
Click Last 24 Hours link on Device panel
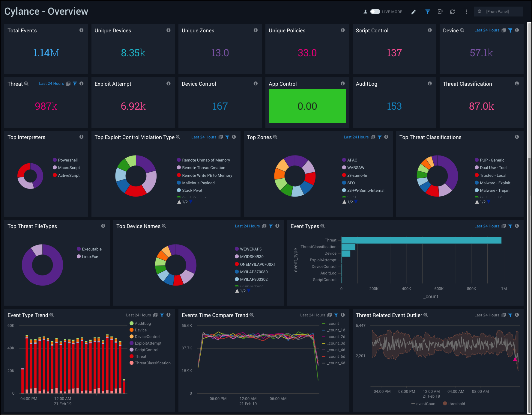(x=486, y=30)
